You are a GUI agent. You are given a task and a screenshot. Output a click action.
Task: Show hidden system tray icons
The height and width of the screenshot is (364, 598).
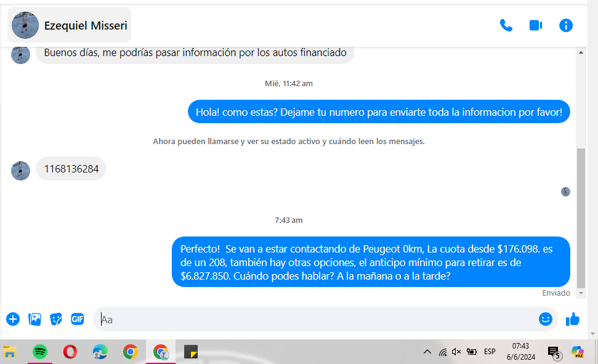[427, 352]
